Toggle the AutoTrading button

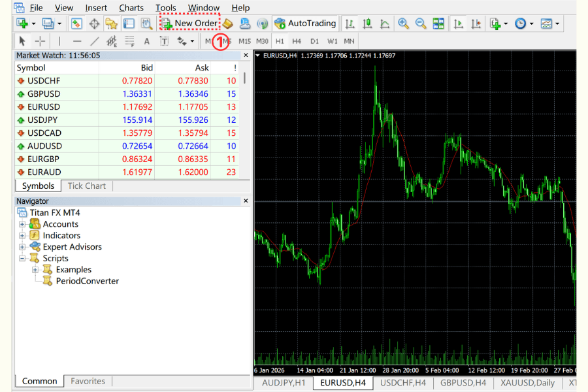(x=305, y=24)
